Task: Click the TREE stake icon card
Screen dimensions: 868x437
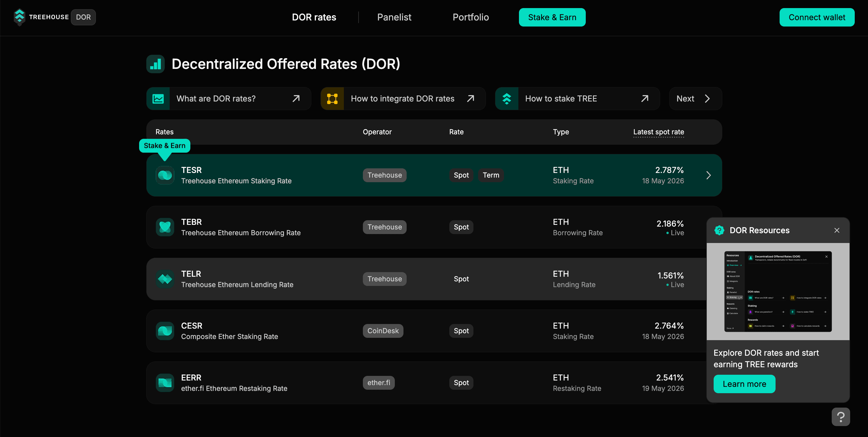Action: click(507, 99)
